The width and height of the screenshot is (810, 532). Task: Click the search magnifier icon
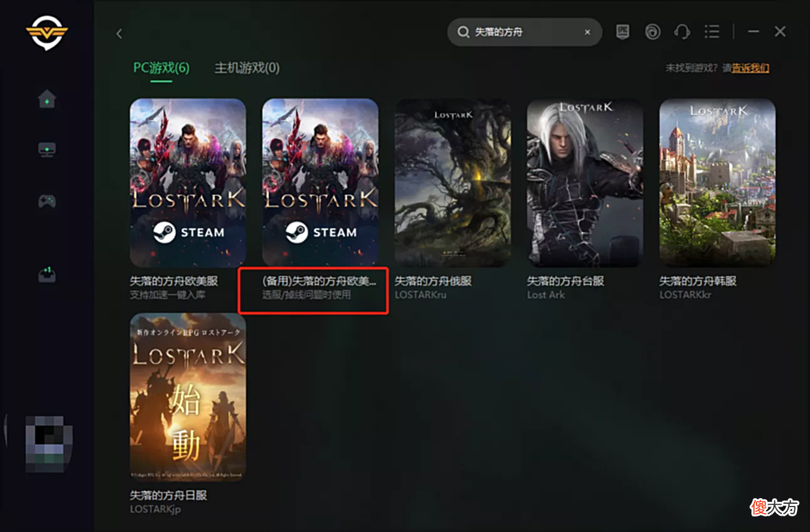click(463, 32)
